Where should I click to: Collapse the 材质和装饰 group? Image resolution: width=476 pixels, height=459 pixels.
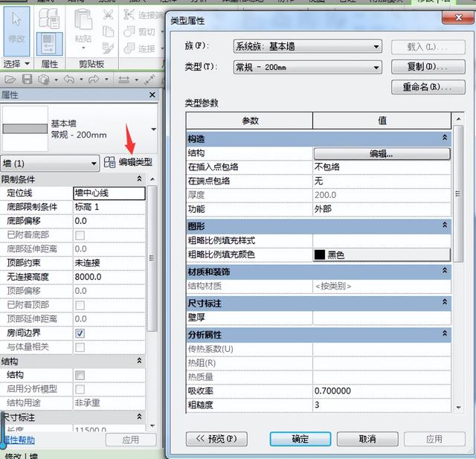[x=445, y=271]
